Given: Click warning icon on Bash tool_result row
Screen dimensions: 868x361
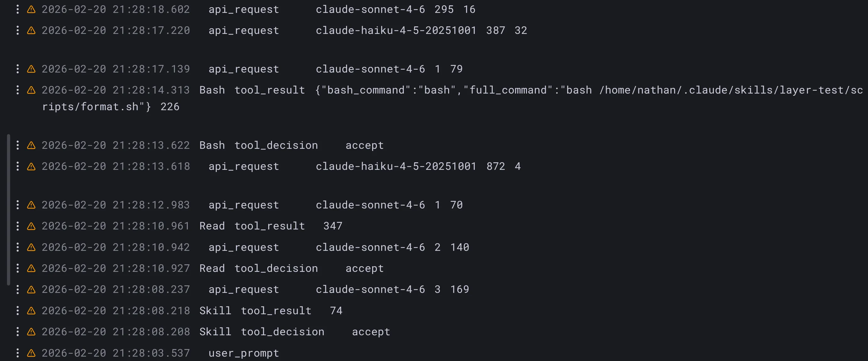Looking at the screenshot, I should point(31,90).
